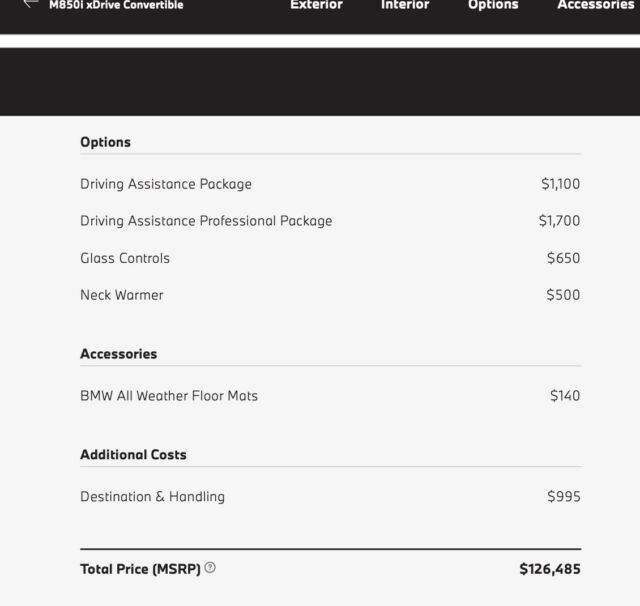Click the $1,700 package price

[559, 221]
